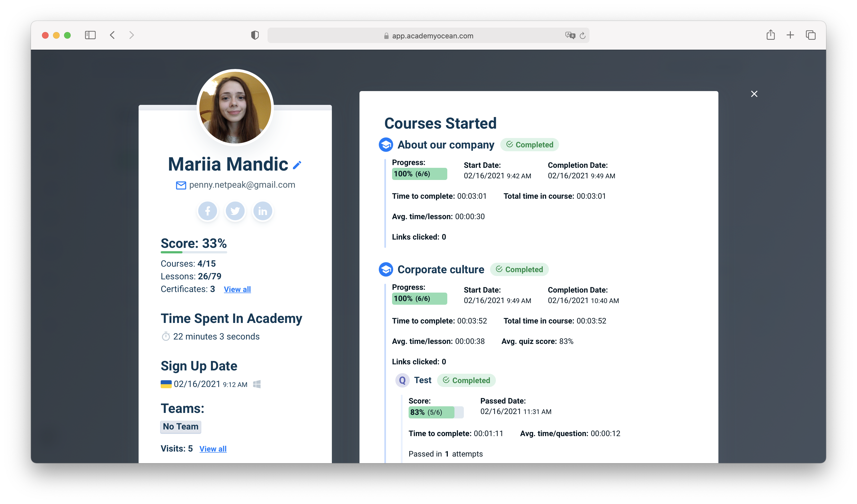
Task: Close the Courses Started panel with X
Action: (754, 94)
